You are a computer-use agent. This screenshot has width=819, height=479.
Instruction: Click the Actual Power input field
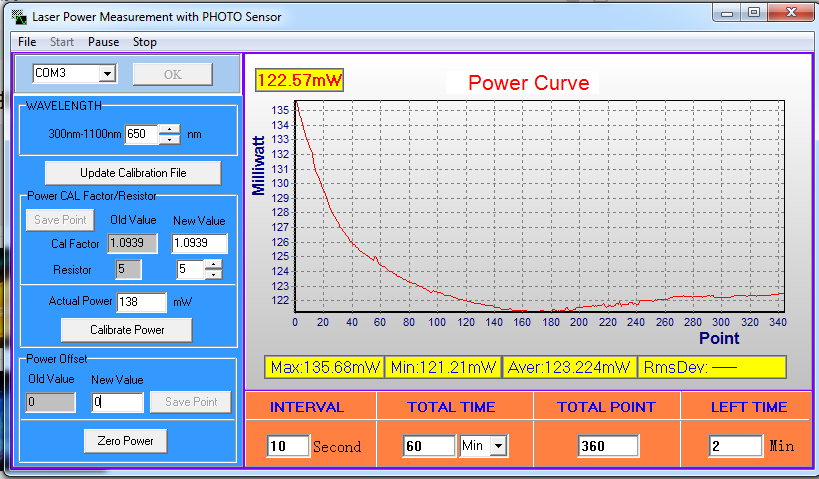[x=141, y=301]
